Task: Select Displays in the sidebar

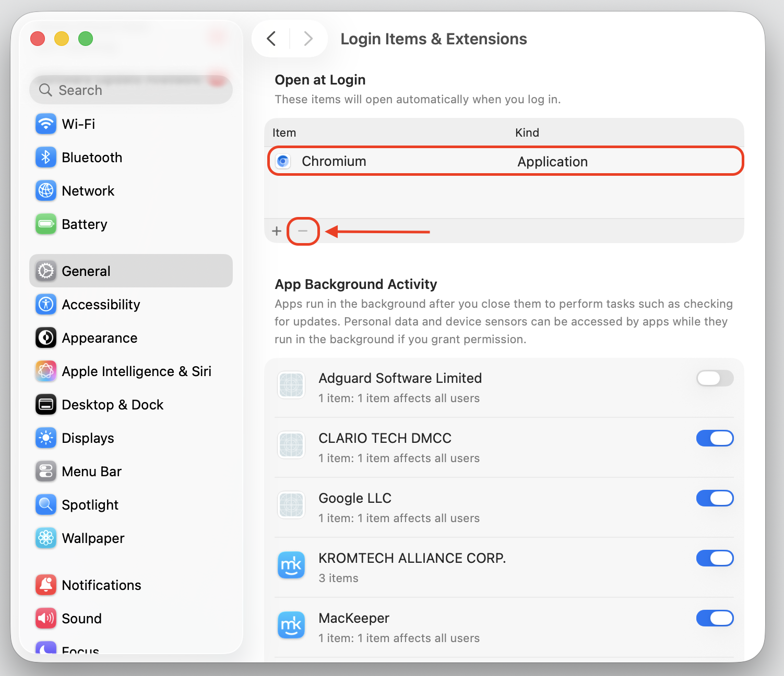Action: point(131,438)
